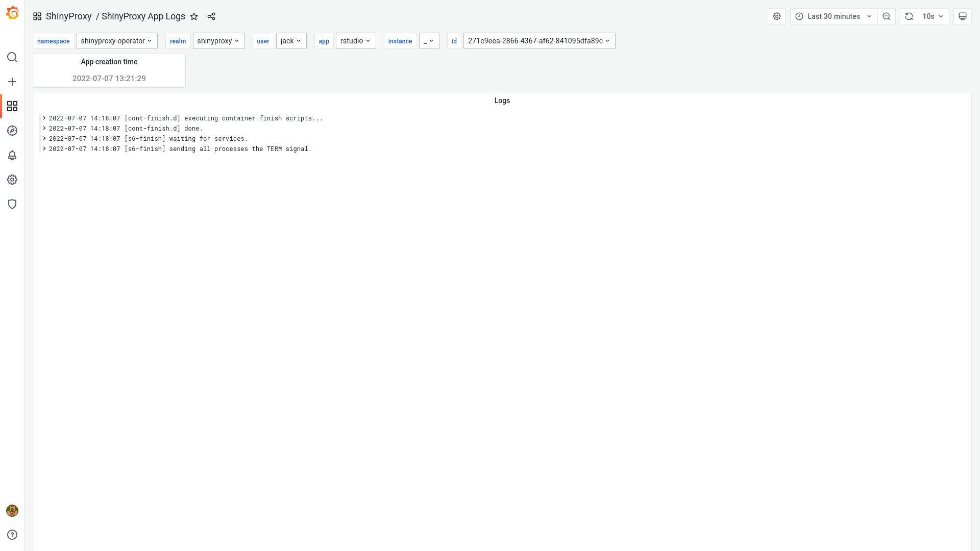Click the user variable label

[x=263, y=41]
